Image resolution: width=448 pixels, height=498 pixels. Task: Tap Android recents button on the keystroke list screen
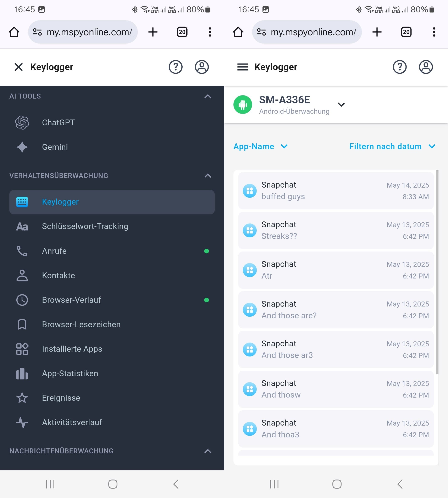(274, 484)
